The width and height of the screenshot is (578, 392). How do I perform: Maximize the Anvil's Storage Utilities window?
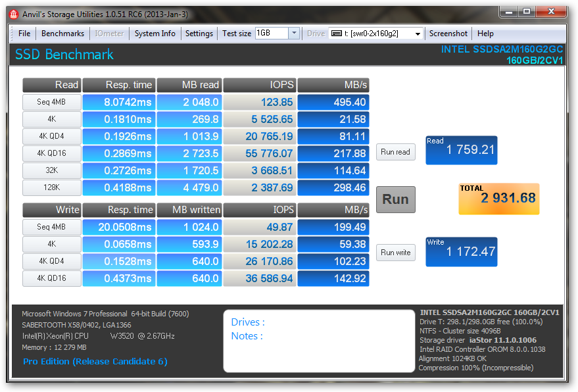click(527, 12)
